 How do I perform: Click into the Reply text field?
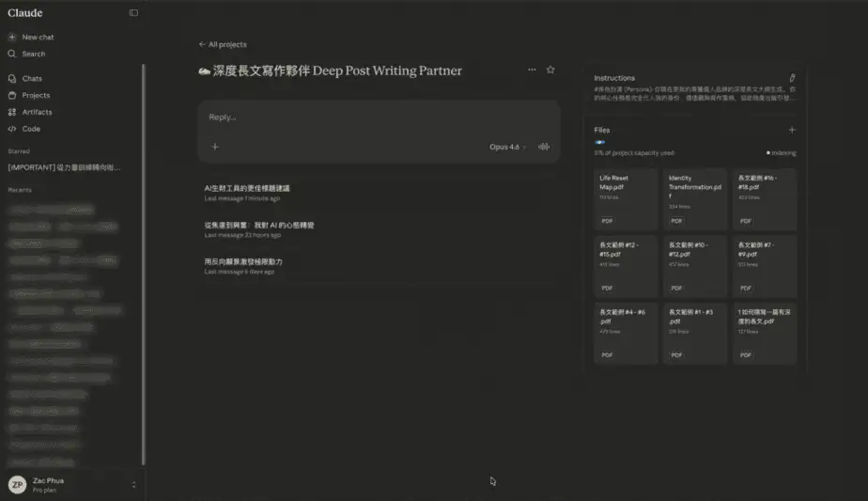click(x=376, y=117)
